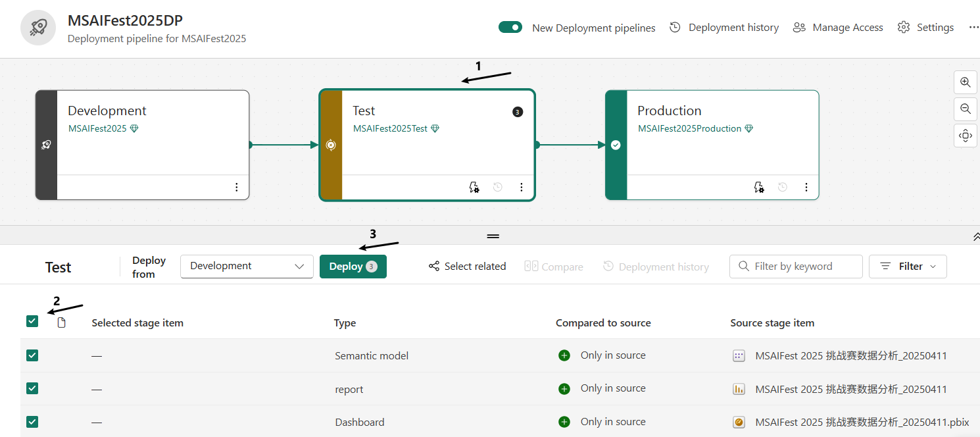Open the Production stage history icon

point(783,188)
